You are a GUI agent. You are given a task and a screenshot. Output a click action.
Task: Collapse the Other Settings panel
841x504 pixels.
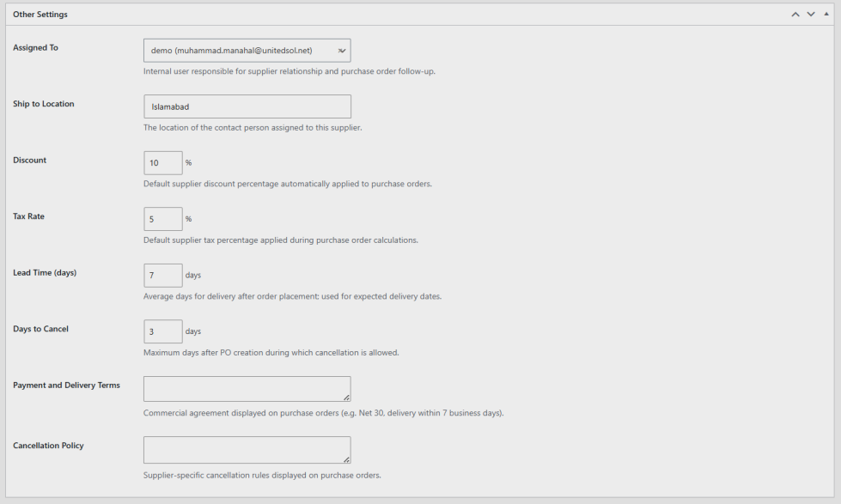[x=826, y=14]
